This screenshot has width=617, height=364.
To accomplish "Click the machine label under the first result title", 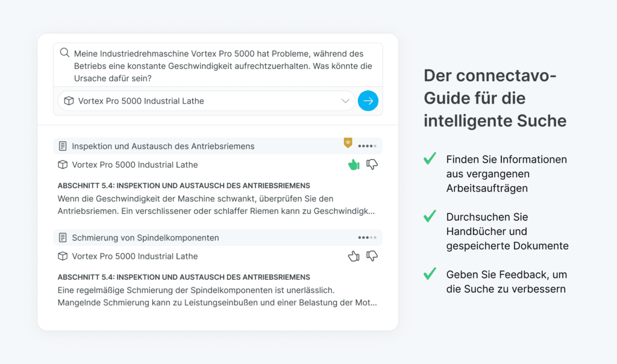I will [134, 165].
